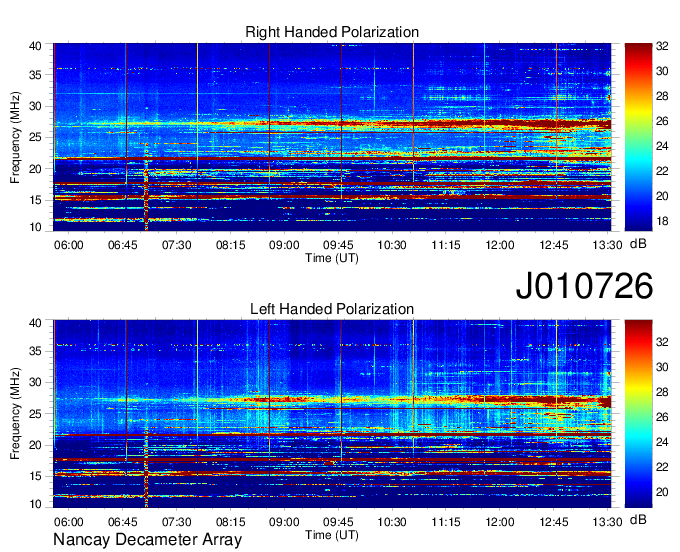680x552 pixels.
Task: Click the upper plot's dB color bar
Action: click(638, 137)
